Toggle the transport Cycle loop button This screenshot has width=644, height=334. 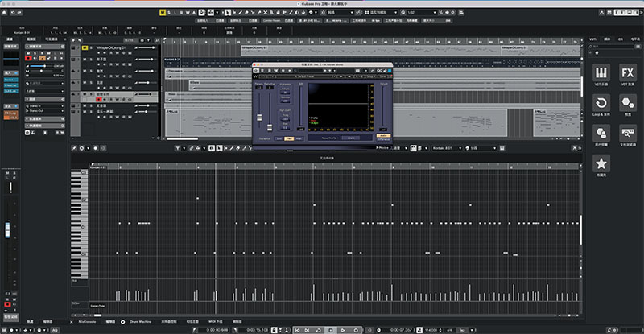point(319,330)
